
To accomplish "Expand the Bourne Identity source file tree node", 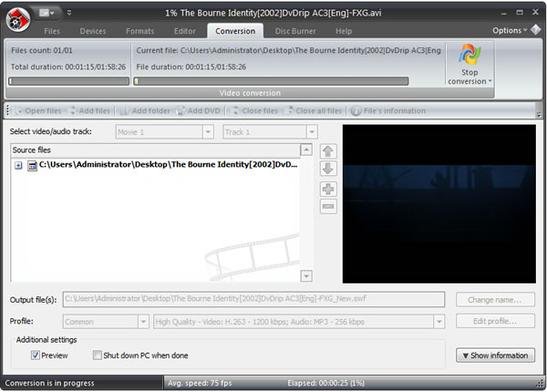I will (18, 165).
